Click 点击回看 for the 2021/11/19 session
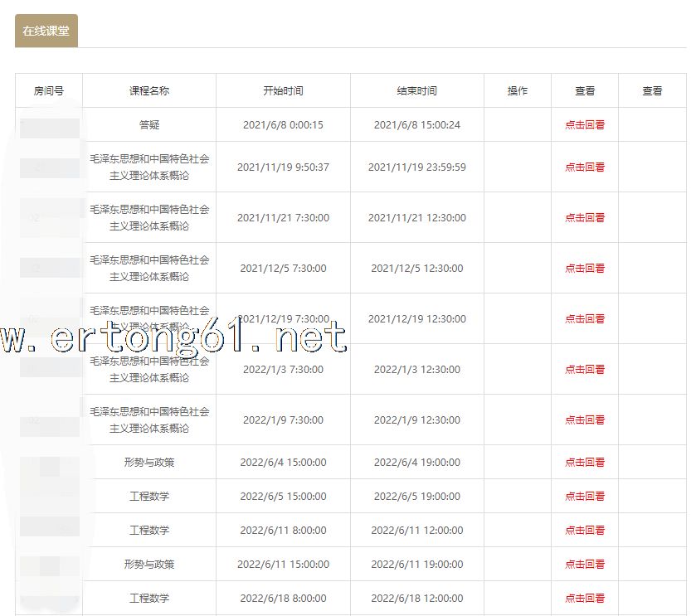 coord(585,167)
